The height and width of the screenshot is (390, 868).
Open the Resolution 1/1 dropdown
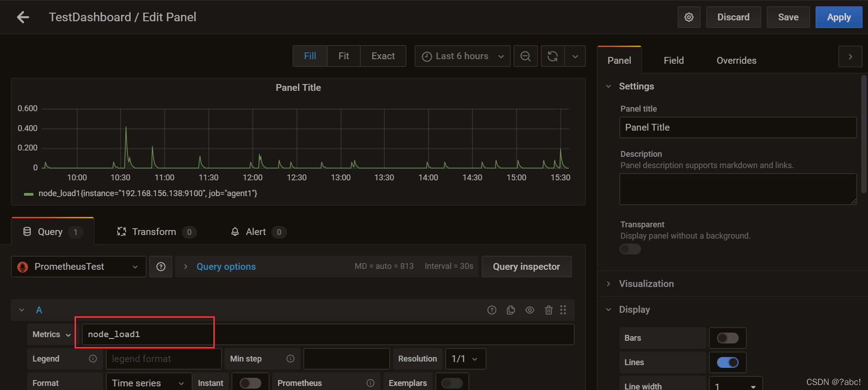tap(465, 359)
